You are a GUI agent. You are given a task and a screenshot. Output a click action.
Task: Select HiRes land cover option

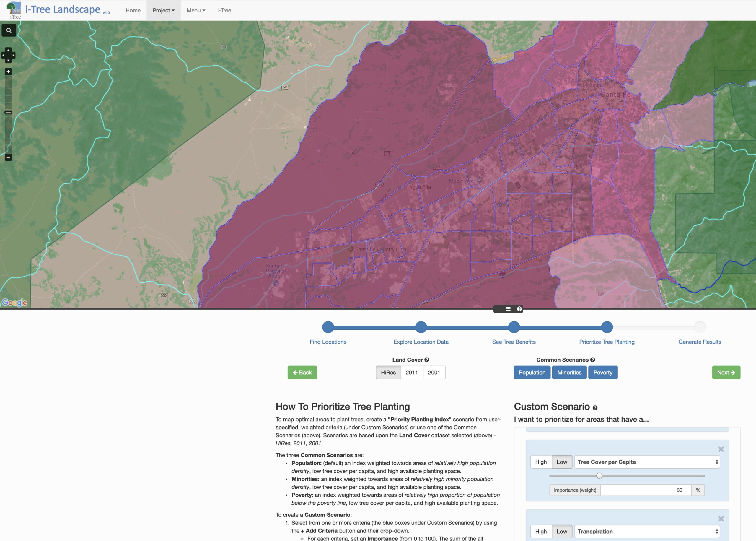click(388, 373)
